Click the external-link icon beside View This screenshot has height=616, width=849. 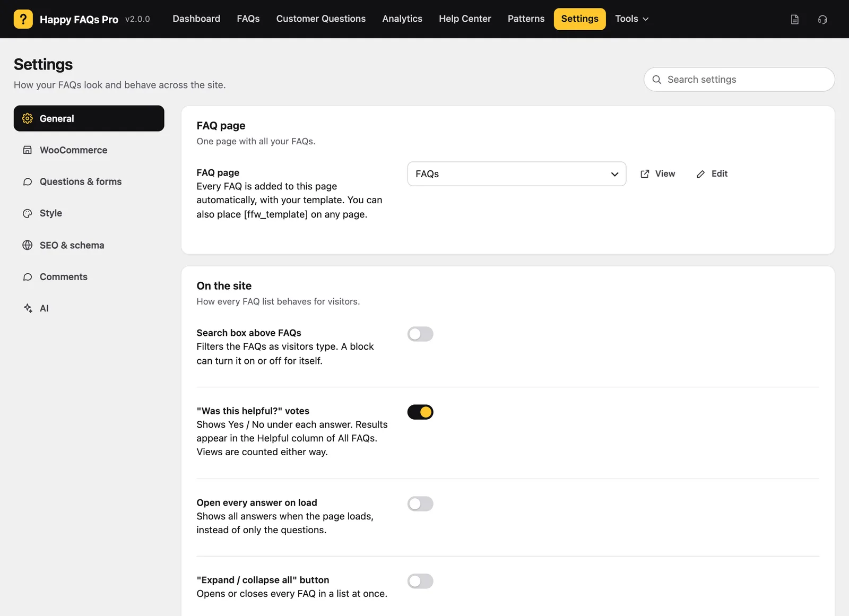(x=645, y=174)
